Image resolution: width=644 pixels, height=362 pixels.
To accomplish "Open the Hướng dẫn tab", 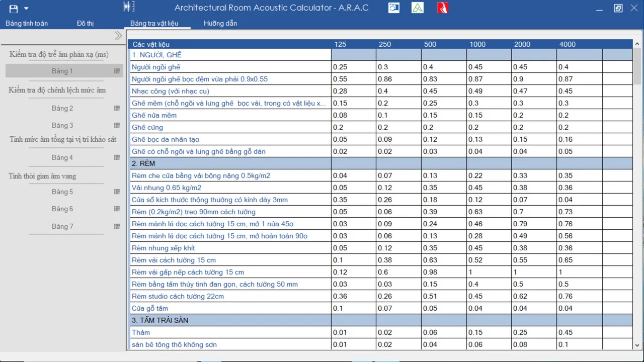I will tap(220, 23).
